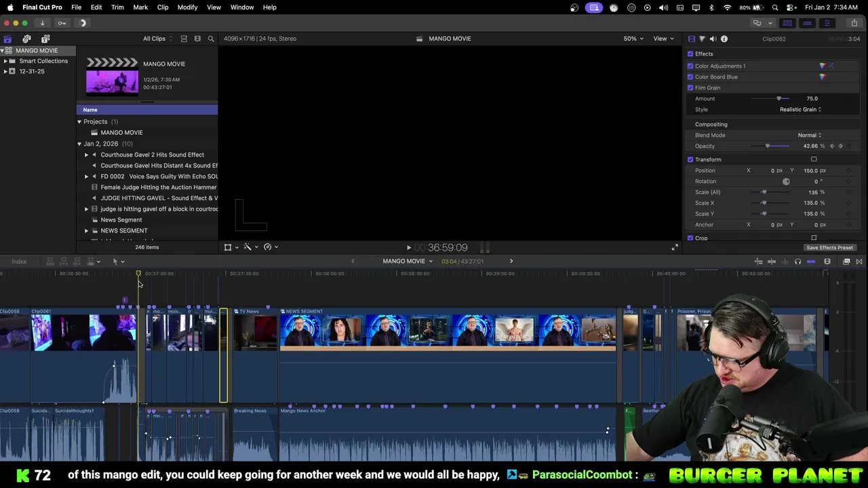
Task: Show the Background Tasks indicator
Action: (83, 23)
